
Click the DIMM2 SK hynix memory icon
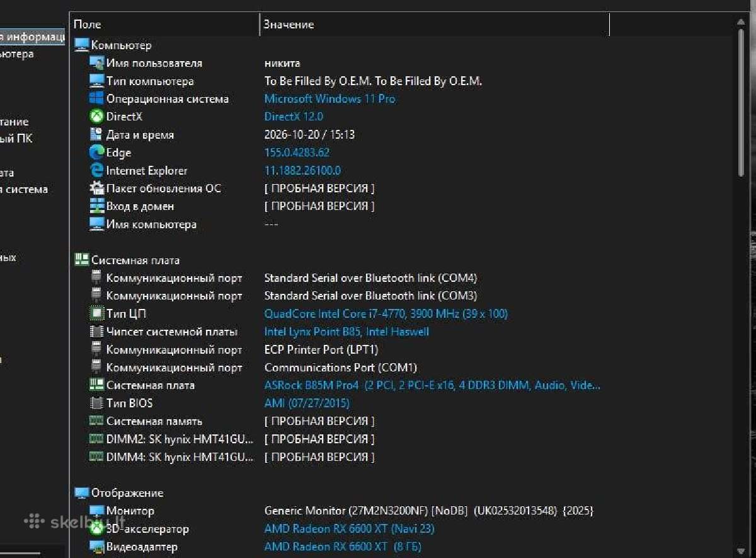click(x=96, y=439)
